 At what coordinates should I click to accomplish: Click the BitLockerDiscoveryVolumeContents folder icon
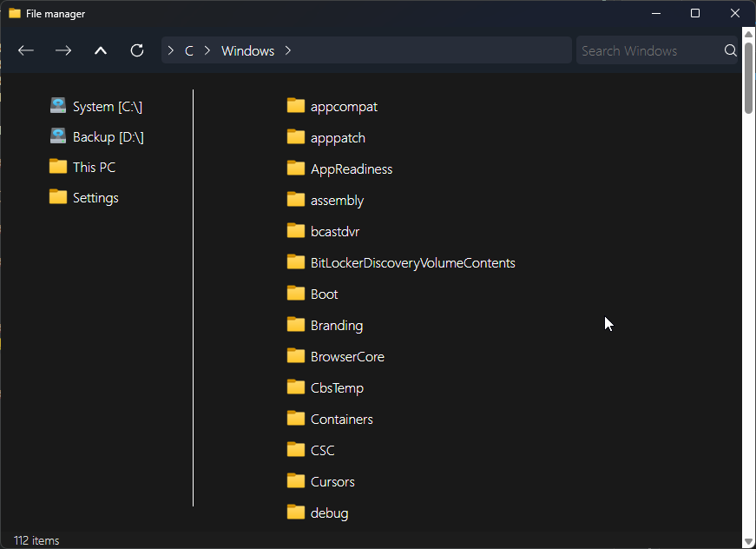(x=296, y=262)
